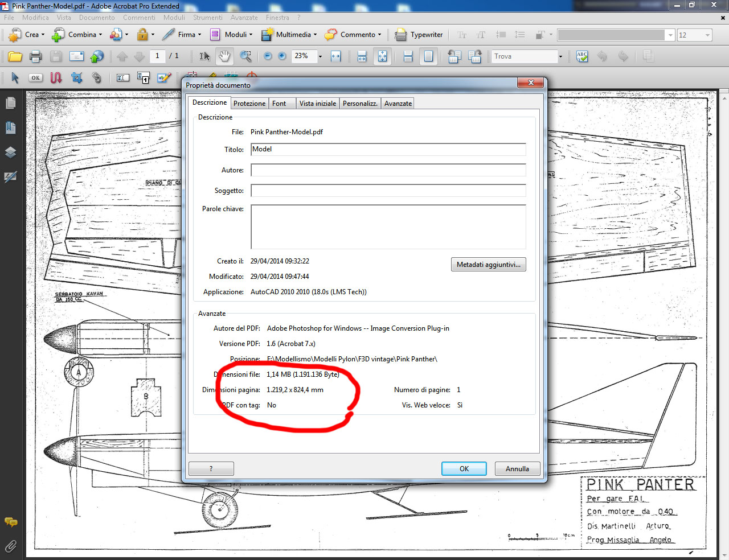Click the Soggetto input field
729x560 pixels.
point(388,191)
